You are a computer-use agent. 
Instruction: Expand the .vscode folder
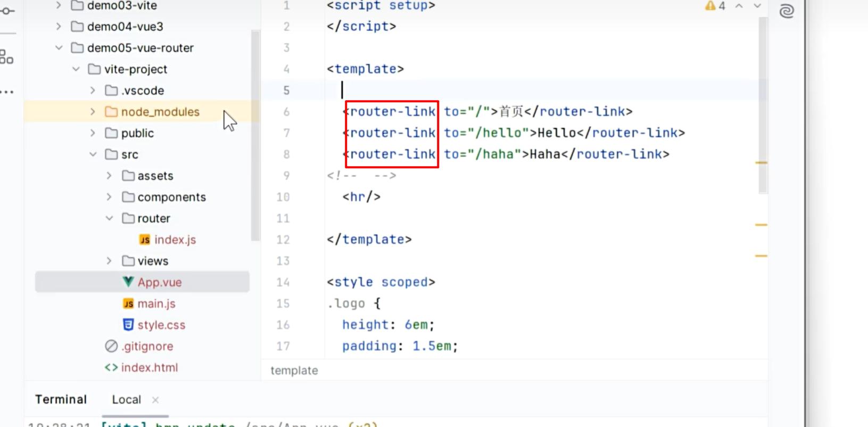[x=93, y=91]
